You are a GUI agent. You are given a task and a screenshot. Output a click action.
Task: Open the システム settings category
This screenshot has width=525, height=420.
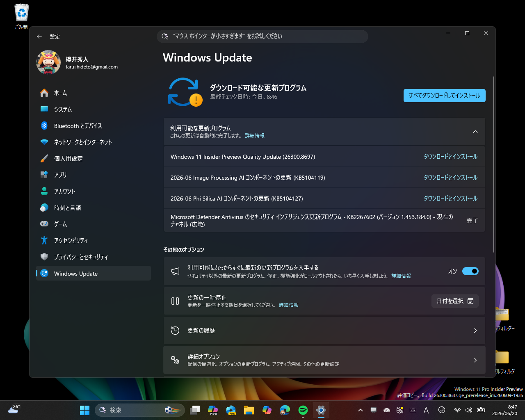click(94, 110)
